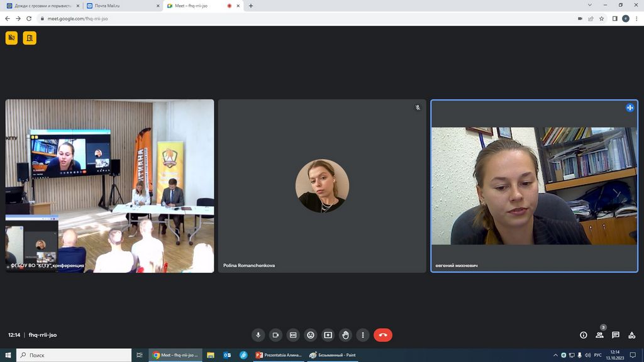This screenshot has width=644, height=362.
Task: Toggle closed captions on
Action: click(x=293, y=335)
